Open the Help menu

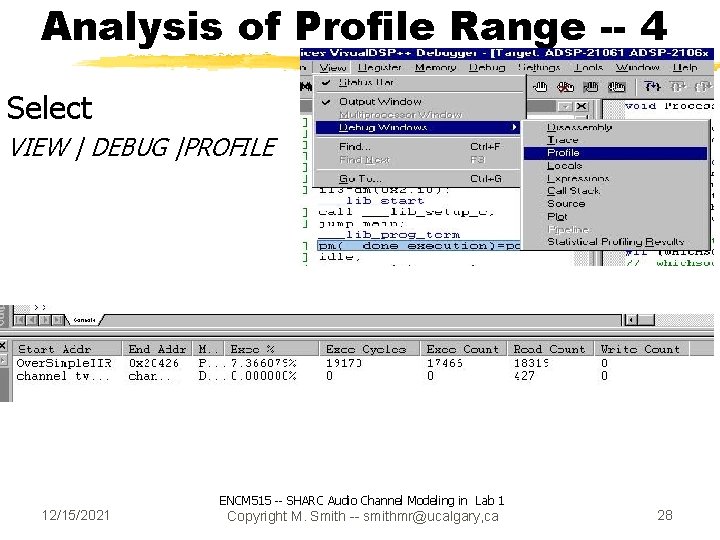tap(685, 68)
